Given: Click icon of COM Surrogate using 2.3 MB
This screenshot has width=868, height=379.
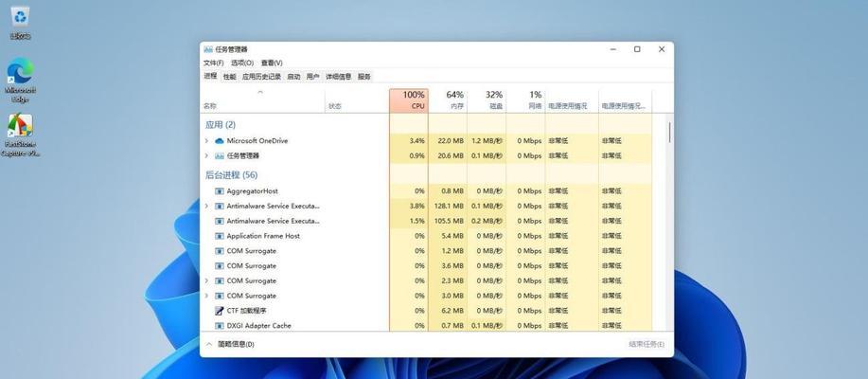Looking at the screenshot, I should coord(220,280).
